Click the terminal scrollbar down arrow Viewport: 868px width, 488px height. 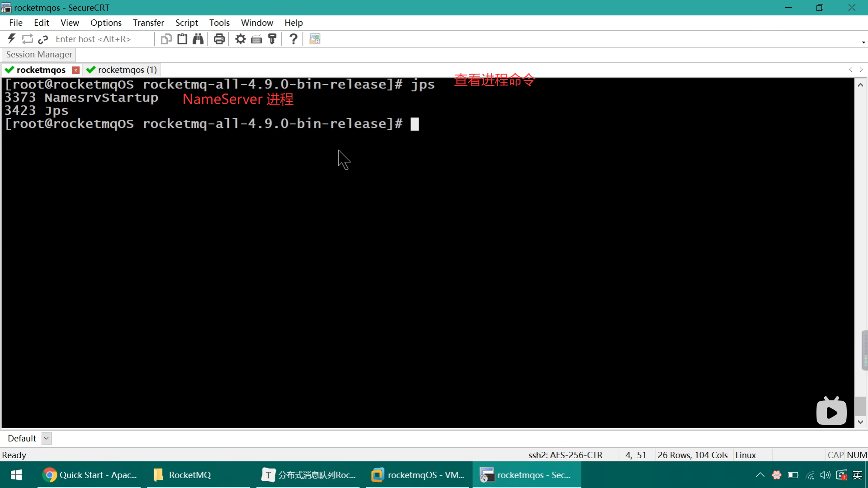coord(860,422)
